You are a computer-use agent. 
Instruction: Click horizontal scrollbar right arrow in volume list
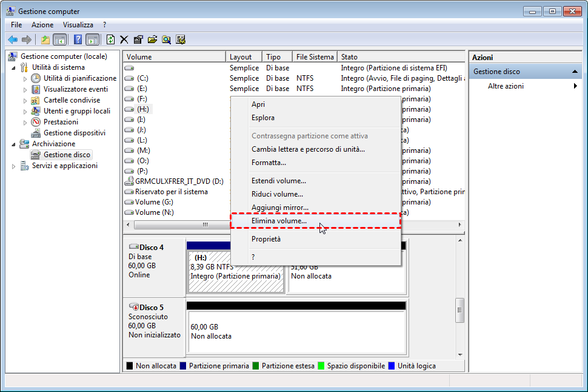coord(459,225)
